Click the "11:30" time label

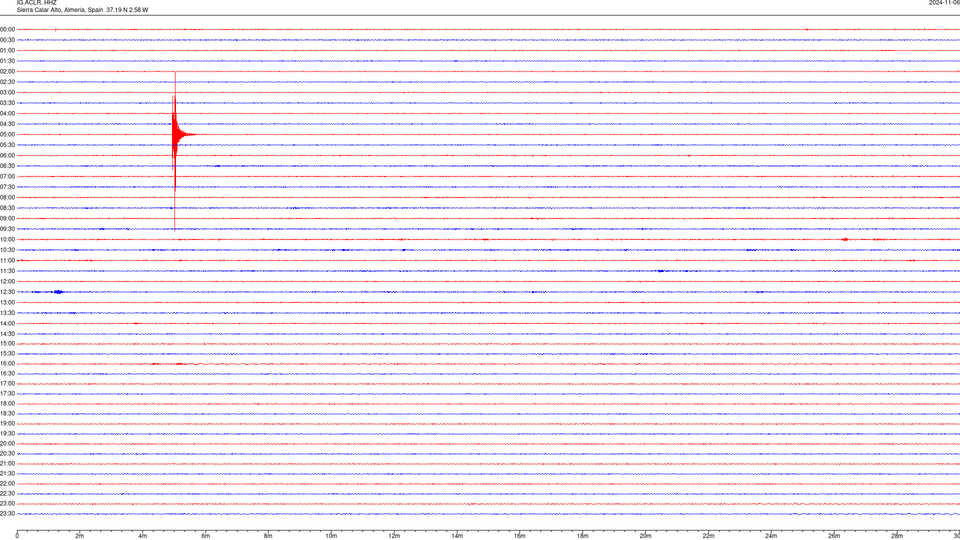(8, 271)
